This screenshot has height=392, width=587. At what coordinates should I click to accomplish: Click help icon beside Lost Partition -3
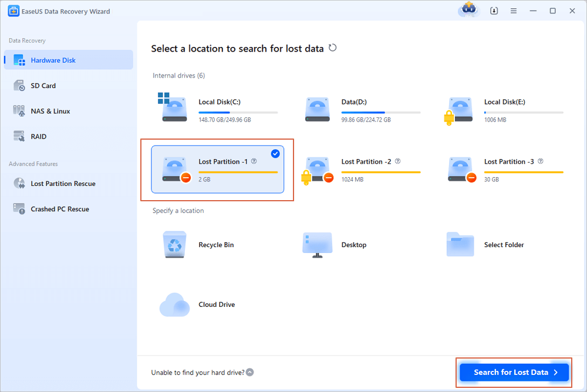tap(540, 161)
